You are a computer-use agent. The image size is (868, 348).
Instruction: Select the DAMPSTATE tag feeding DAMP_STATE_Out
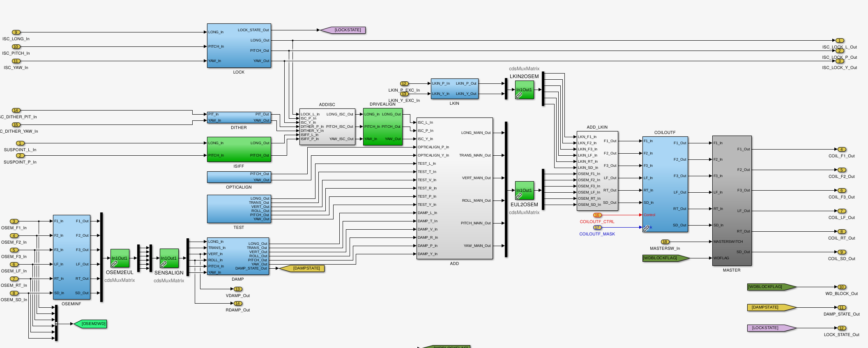coord(772,307)
